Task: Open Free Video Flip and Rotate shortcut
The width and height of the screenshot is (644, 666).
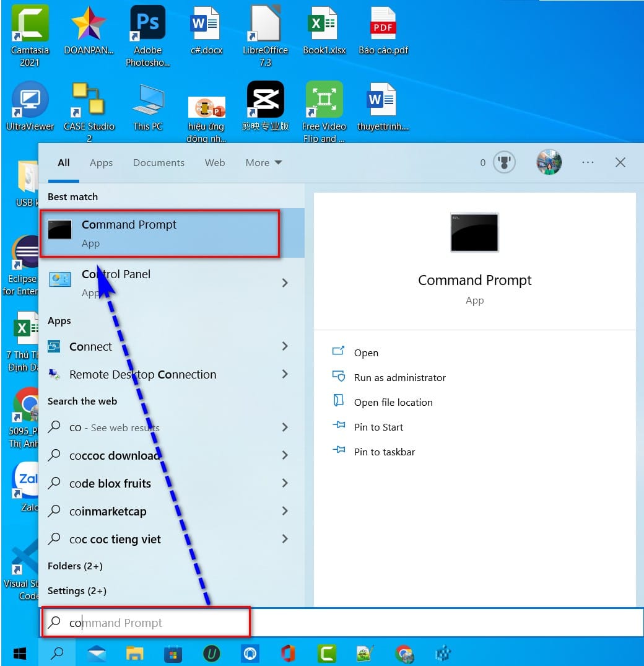Action: (x=324, y=112)
